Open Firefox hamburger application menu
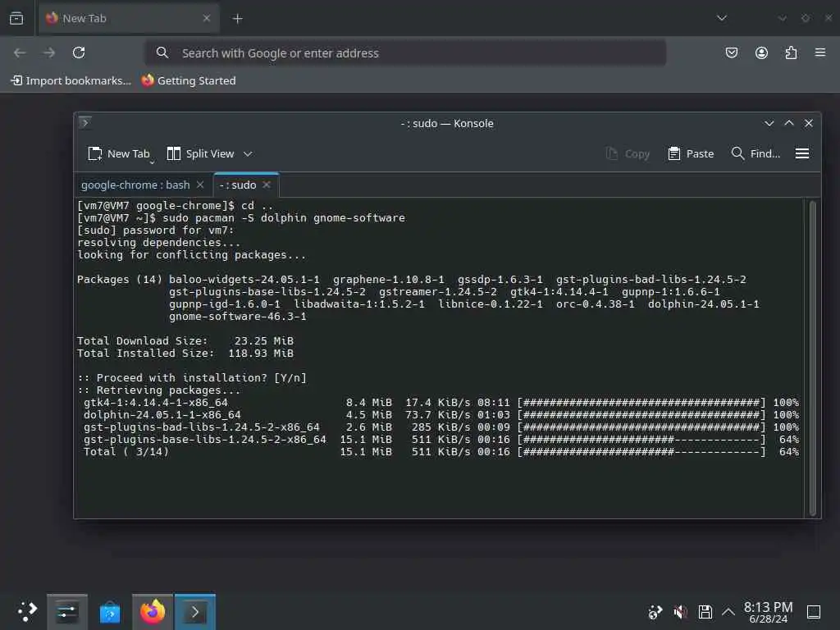This screenshot has width=840, height=630. coord(820,52)
